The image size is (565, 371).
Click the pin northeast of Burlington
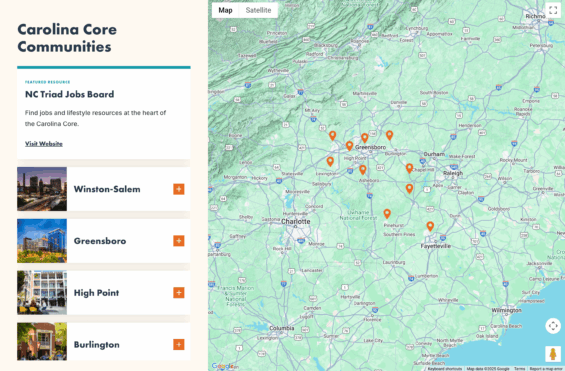click(x=389, y=135)
